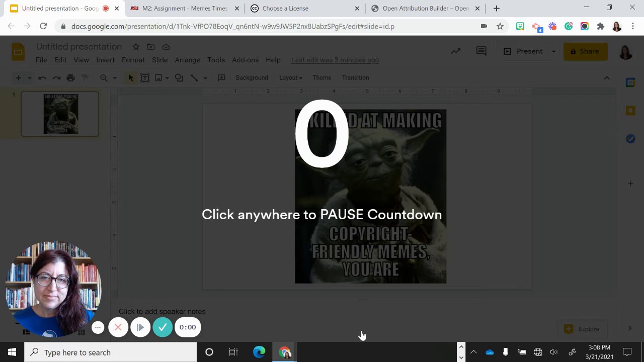644x362 pixels.
Task: Click the move-to-folder icon beside title
Action: [151, 47]
